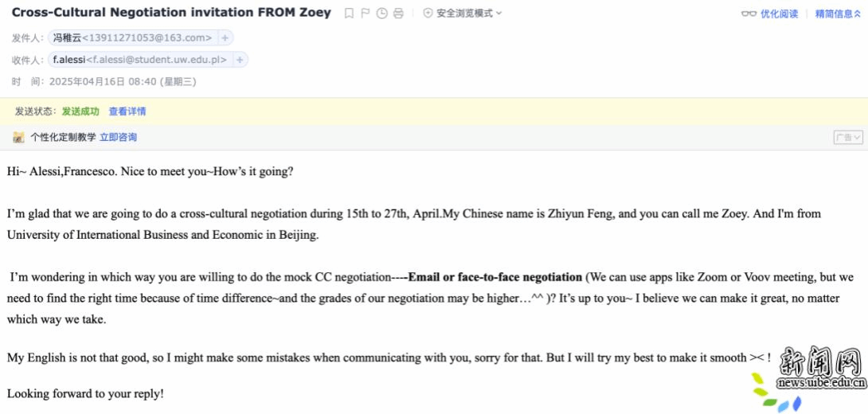The width and height of the screenshot is (868, 414).
Task: Click the 优化阅读 text
Action: [780, 14]
